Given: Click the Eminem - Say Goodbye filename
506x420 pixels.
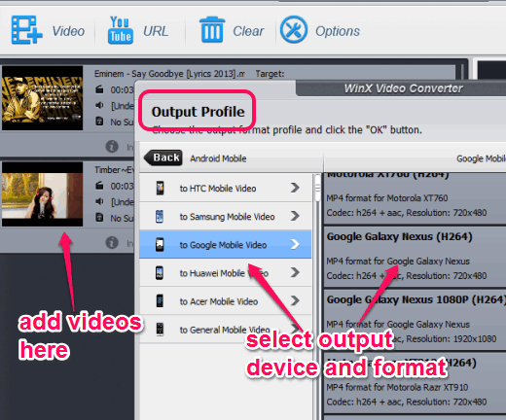Looking at the screenshot, I should [169, 74].
